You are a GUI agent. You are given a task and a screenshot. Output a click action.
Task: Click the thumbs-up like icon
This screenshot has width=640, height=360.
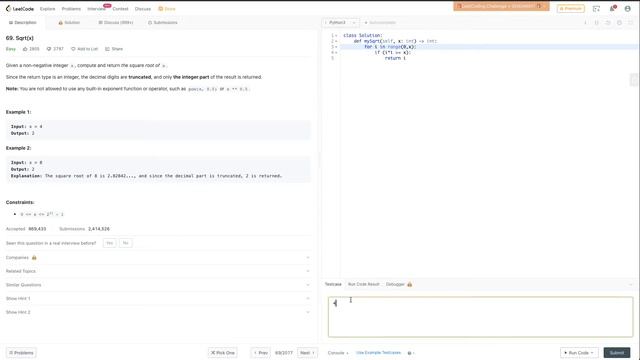(x=25, y=49)
